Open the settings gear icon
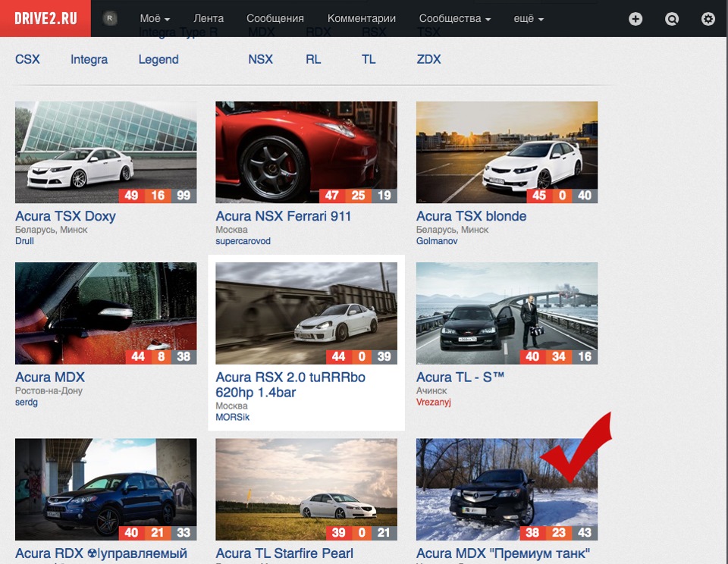This screenshot has height=564, width=728. (708, 18)
